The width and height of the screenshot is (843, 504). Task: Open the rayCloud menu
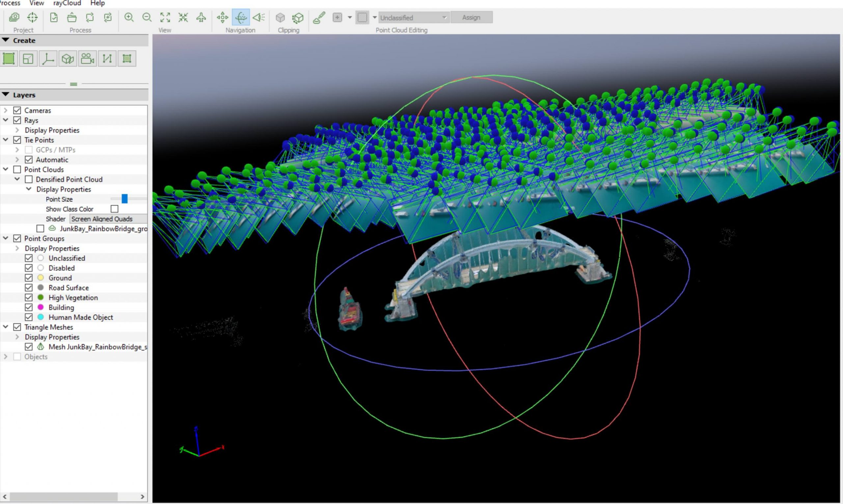pos(67,3)
